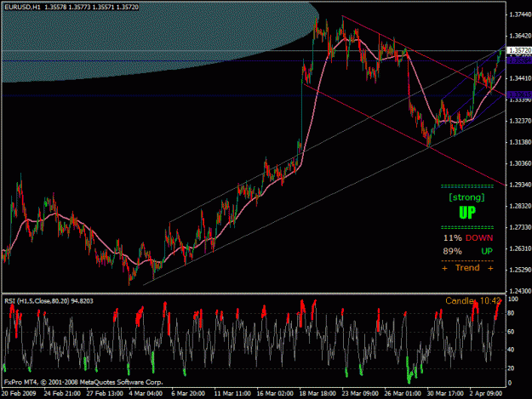Click the RSI scale value 100

click(513, 299)
